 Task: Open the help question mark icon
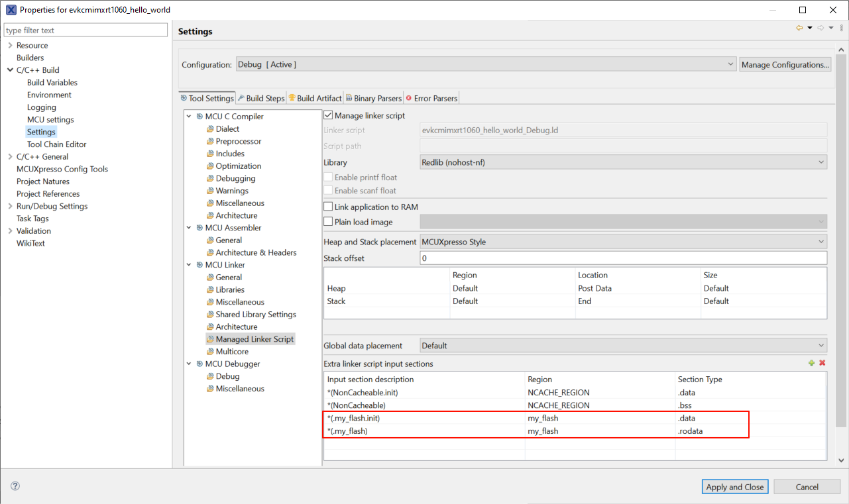point(15,486)
